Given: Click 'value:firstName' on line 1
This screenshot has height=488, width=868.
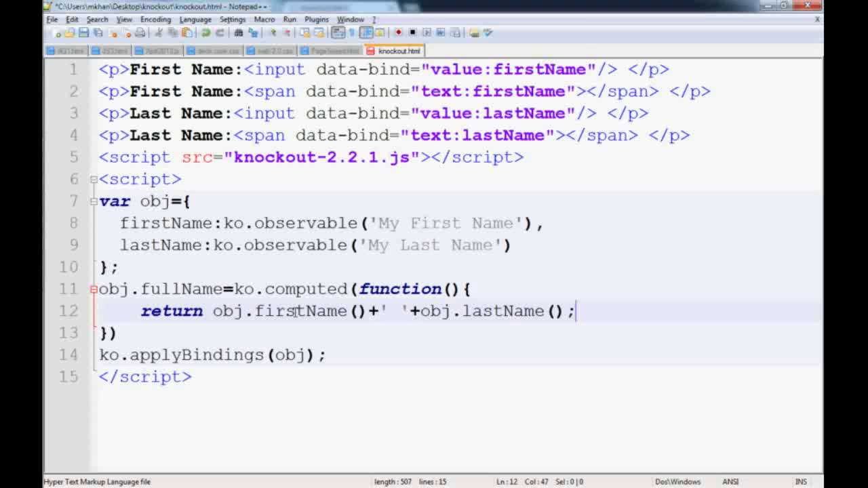Looking at the screenshot, I should 509,69.
